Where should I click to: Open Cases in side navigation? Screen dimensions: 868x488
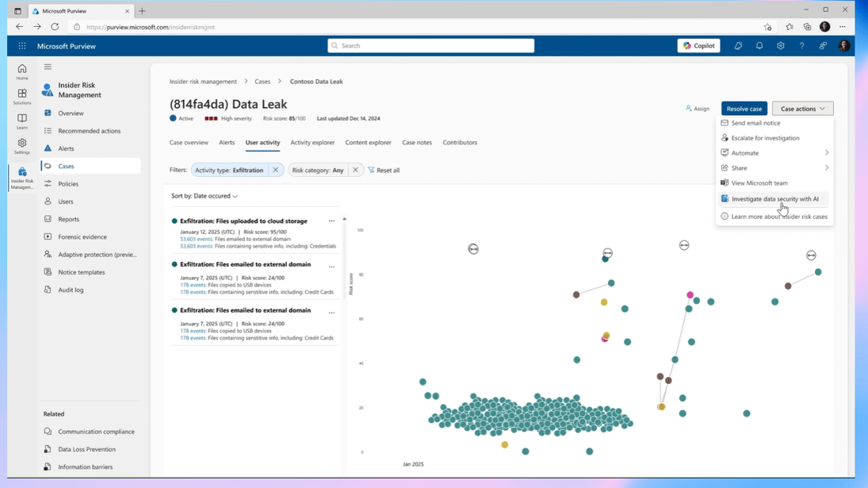click(x=91, y=166)
